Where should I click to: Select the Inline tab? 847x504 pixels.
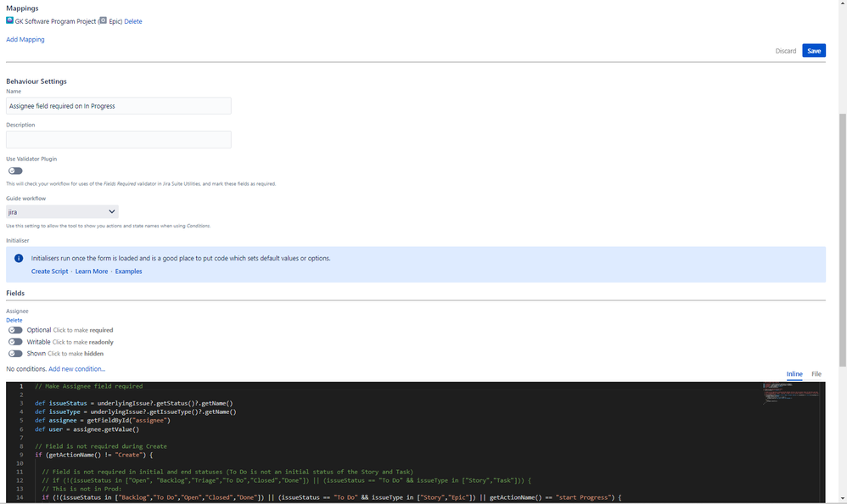coord(794,373)
